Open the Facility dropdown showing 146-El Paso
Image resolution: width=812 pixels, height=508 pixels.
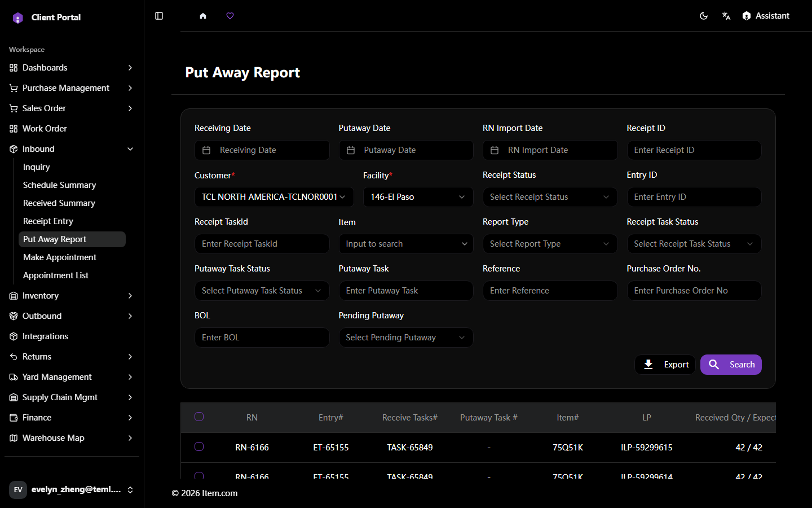tap(418, 197)
